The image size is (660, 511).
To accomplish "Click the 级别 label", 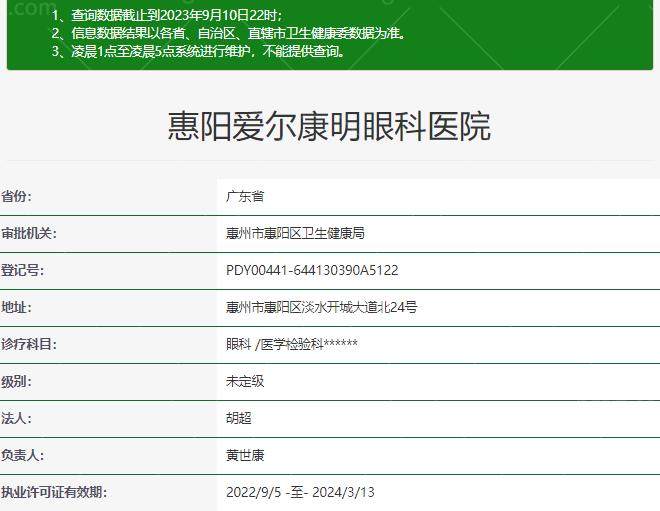I will [x=16, y=381].
